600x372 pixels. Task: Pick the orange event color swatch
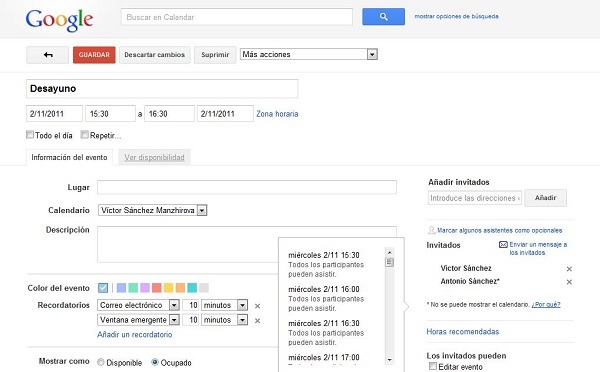click(x=180, y=288)
